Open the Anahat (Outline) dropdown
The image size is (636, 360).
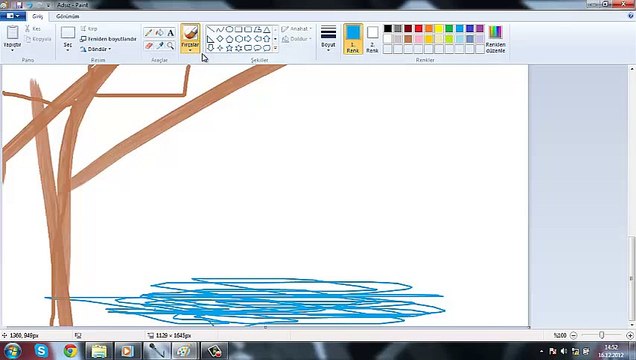(x=297, y=29)
